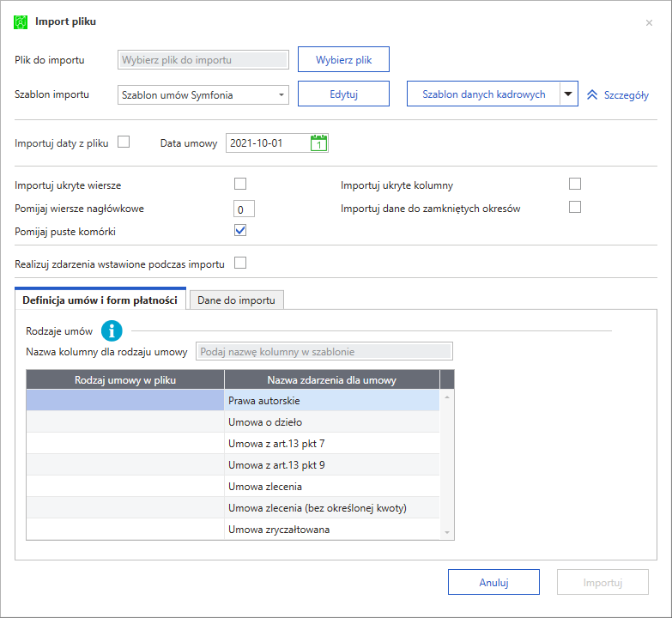The image size is (672, 618).
Task: Select Definicja umów i form płatności tab
Action: point(100,300)
